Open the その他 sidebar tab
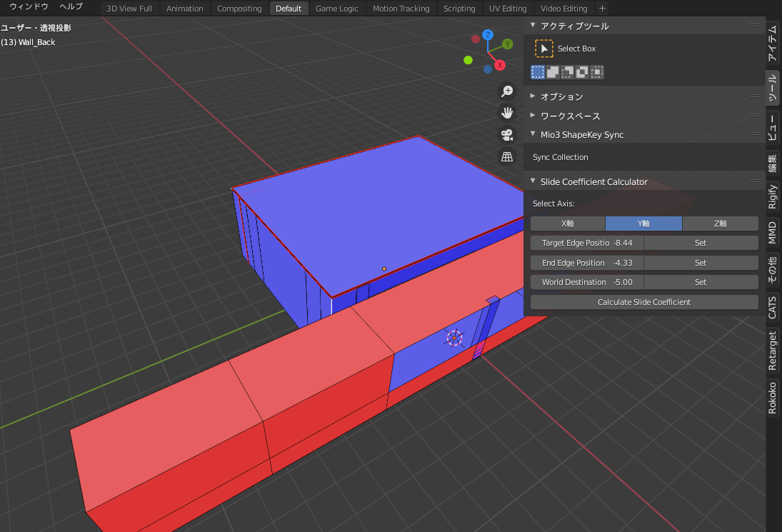Viewport: 782px width, 532px height. click(773, 270)
